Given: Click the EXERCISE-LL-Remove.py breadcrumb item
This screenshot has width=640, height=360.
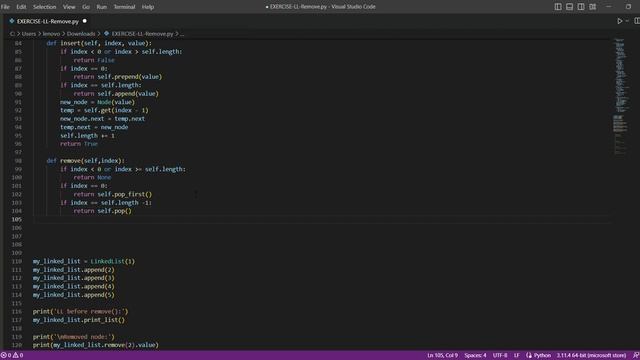Looking at the screenshot, I should 142,33.
